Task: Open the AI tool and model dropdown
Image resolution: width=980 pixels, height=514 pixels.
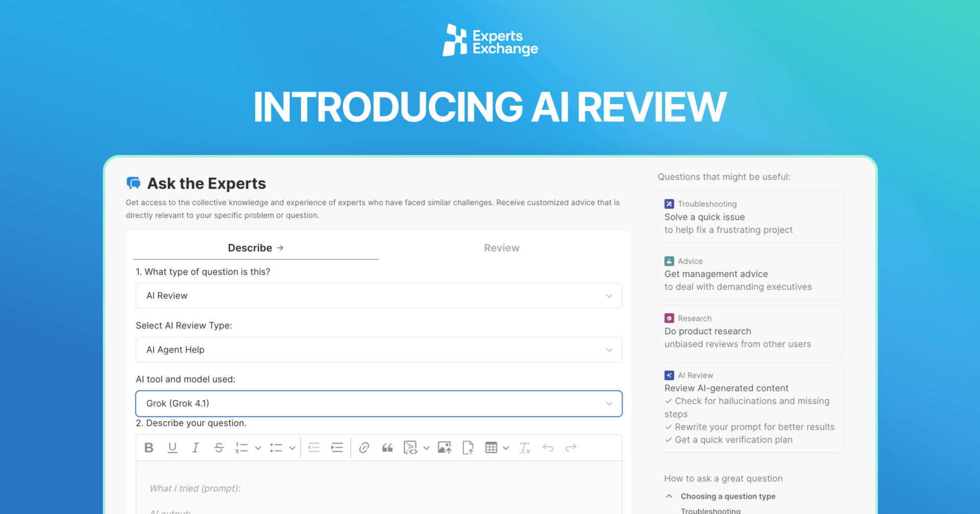Action: click(x=379, y=403)
